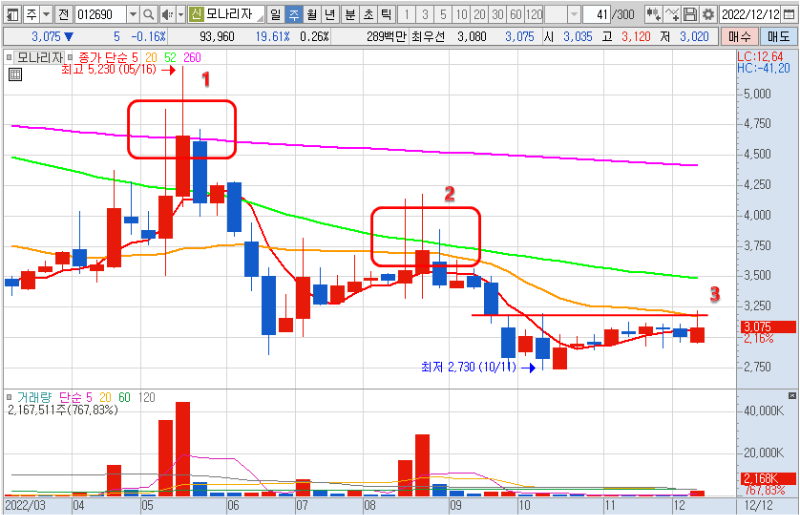800x515 pixels.
Task: Switch to daily chart 일
Action: [276, 14]
